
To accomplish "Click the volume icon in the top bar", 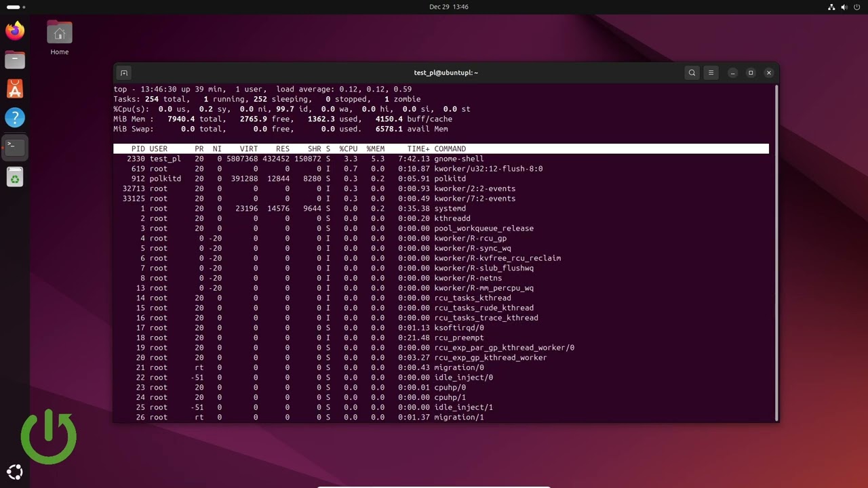I will [844, 7].
